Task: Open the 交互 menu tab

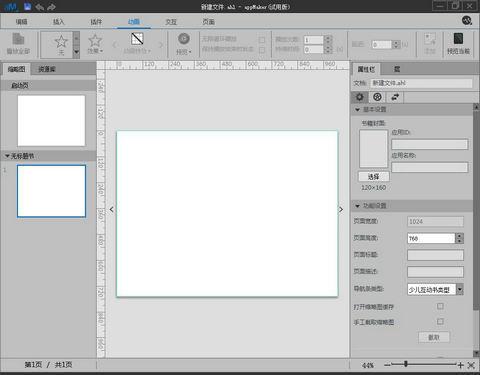Action: point(171,22)
